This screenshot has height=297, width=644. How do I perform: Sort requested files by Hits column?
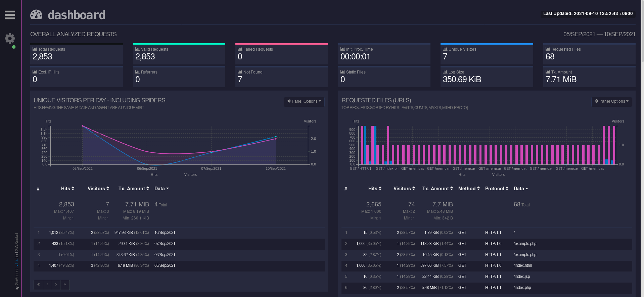[375, 189]
